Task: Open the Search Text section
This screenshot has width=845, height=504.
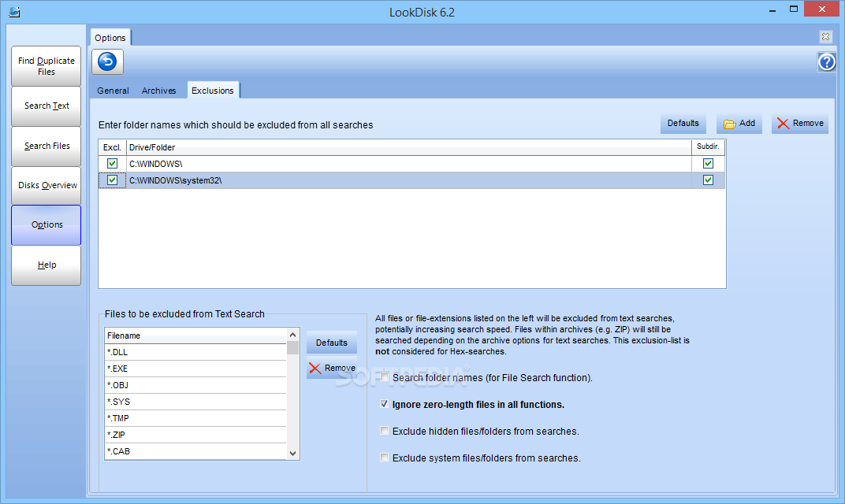Action: [47, 106]
